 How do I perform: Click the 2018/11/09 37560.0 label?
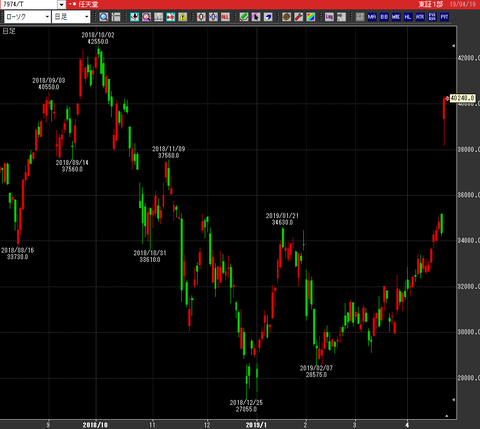point(168,152)
